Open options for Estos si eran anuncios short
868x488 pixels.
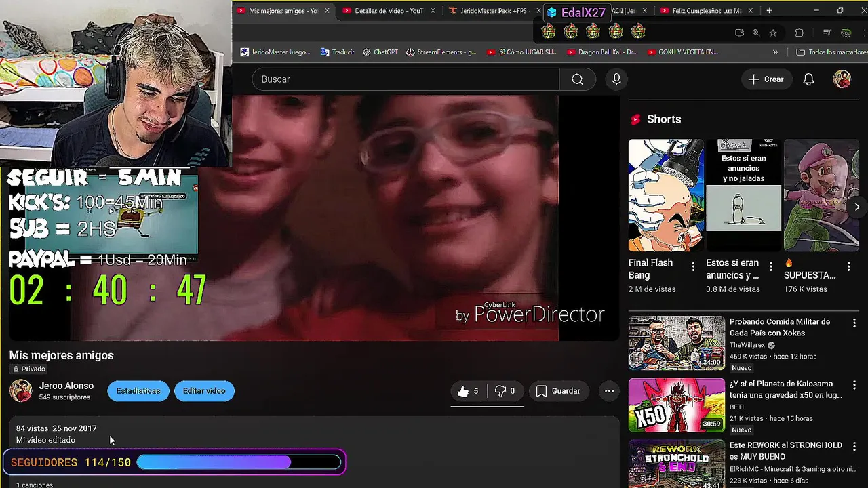coord(771,267)
